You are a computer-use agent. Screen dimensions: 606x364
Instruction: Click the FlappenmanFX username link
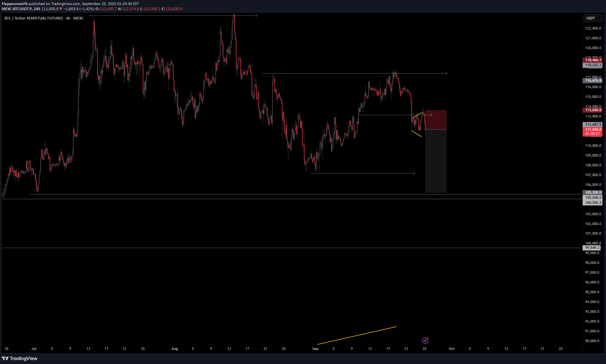(14, 3)
